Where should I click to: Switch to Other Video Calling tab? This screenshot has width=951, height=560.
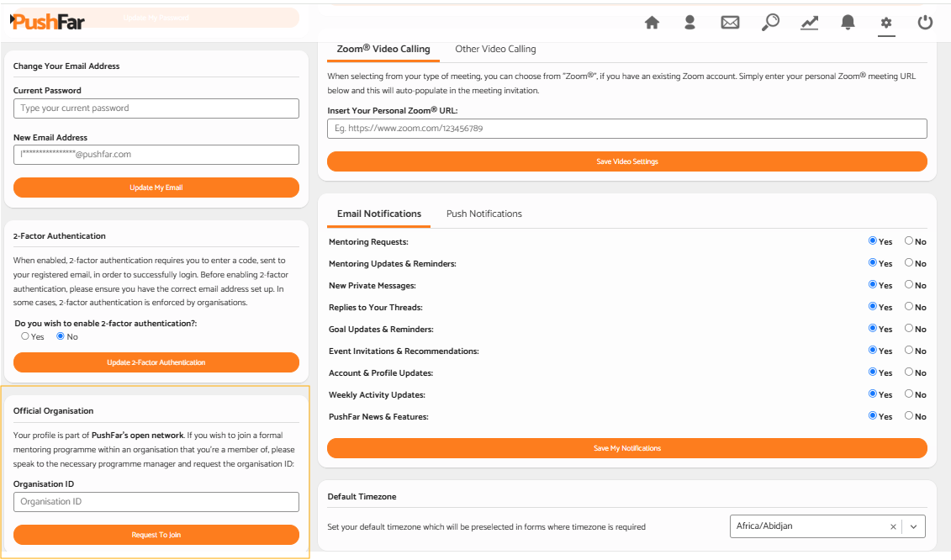[495, 49]
